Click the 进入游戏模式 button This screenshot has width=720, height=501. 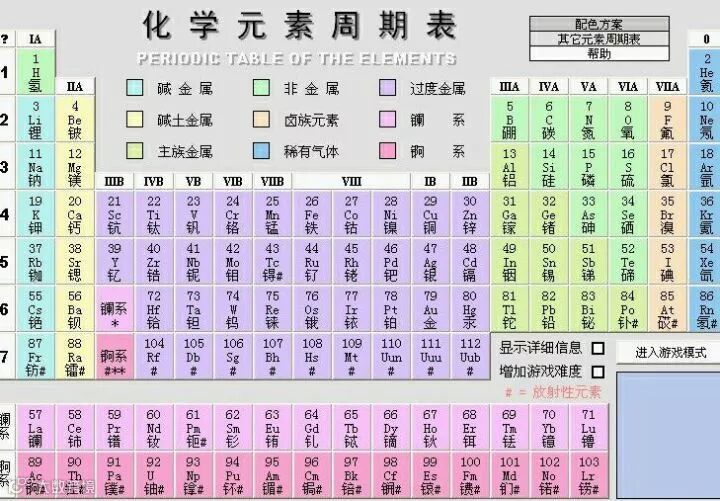670,353
